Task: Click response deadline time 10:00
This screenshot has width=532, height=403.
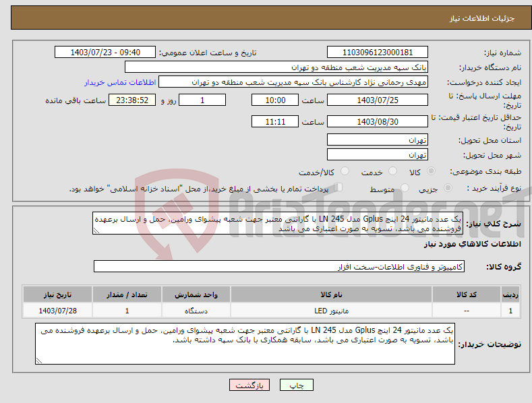Action: pos(275,100)
